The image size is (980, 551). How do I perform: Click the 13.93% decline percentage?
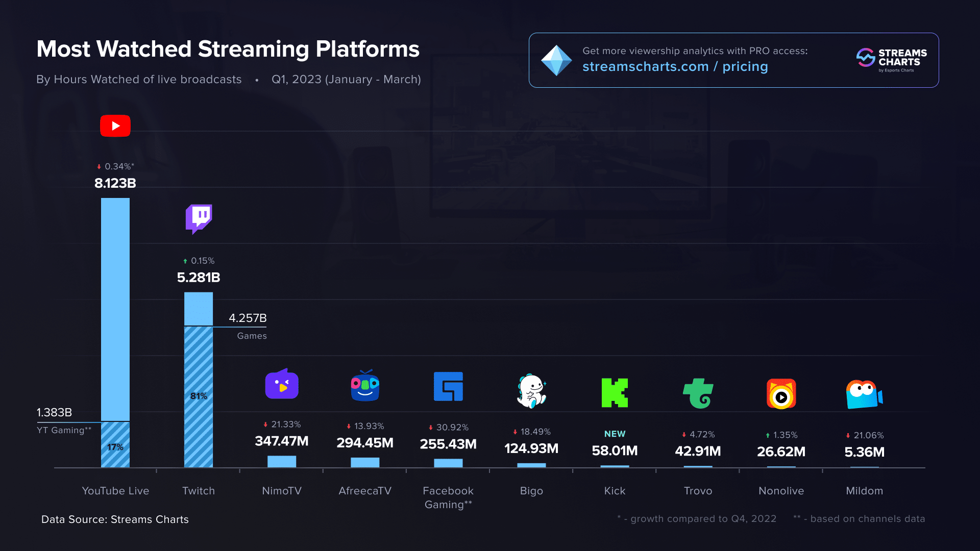coord(369,426)
